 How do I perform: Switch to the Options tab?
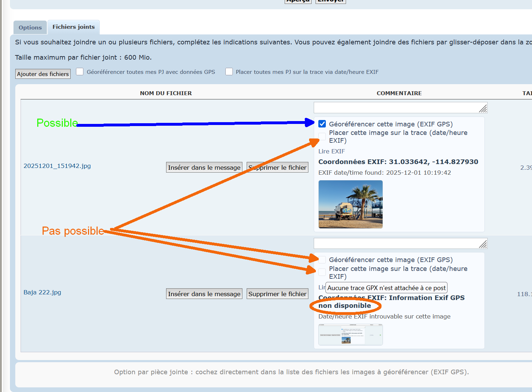click(30, 28)
